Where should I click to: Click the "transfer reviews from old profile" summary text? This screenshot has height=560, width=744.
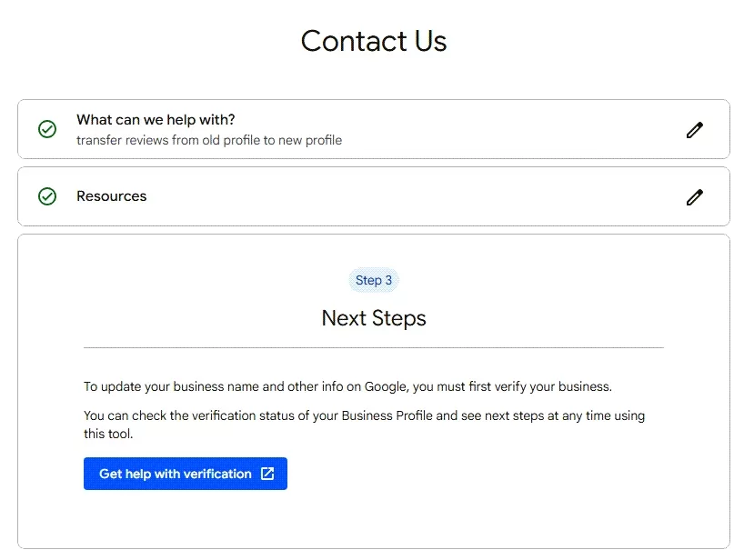pyautogui.click(x=209, y=141)
